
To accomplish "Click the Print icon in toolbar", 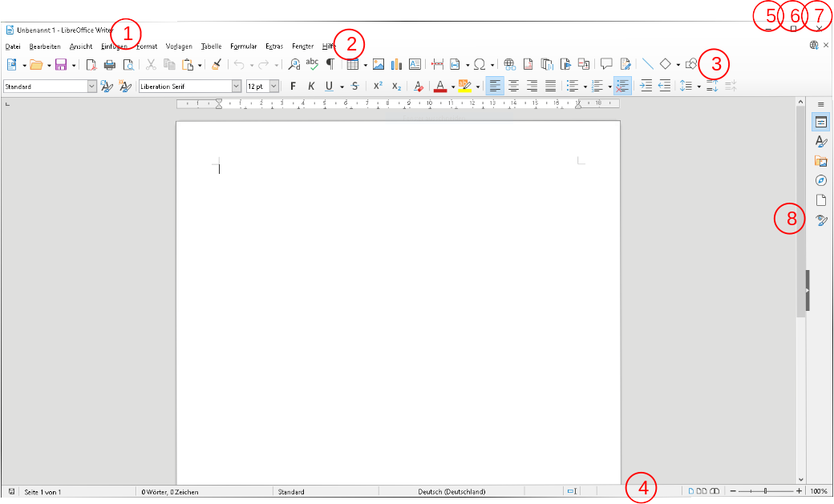I will tap(110, 64).
